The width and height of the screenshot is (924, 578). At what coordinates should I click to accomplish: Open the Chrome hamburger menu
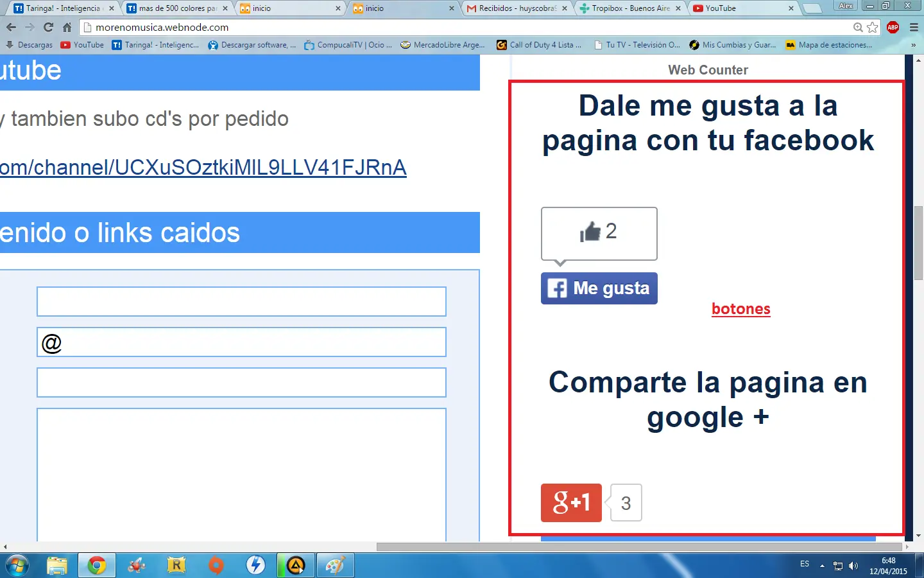click(x=914, y=28)
